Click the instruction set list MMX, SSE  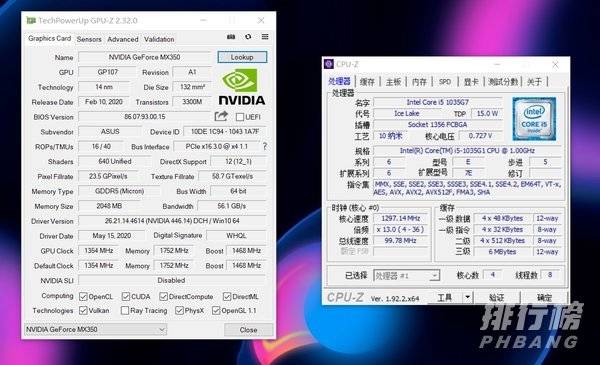tap(467, 188)
